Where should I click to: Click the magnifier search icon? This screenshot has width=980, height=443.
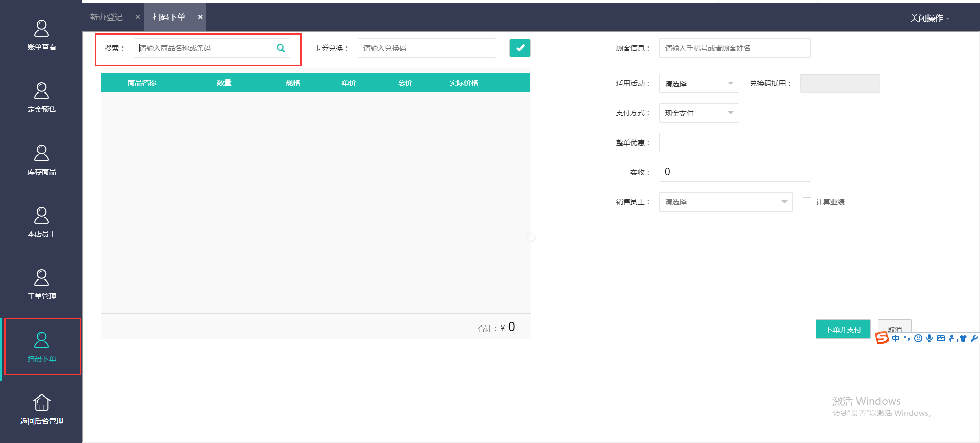pos(281,48)
